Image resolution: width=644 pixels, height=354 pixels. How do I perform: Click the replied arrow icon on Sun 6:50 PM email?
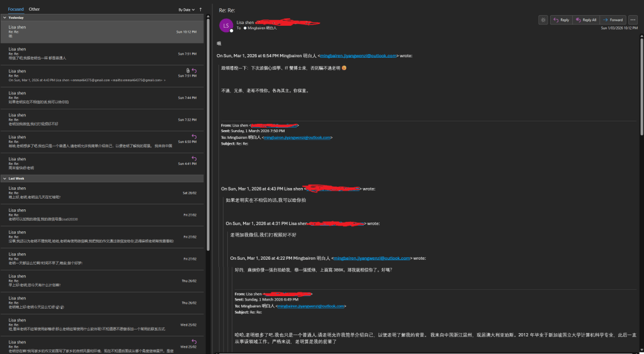(194, 136)
